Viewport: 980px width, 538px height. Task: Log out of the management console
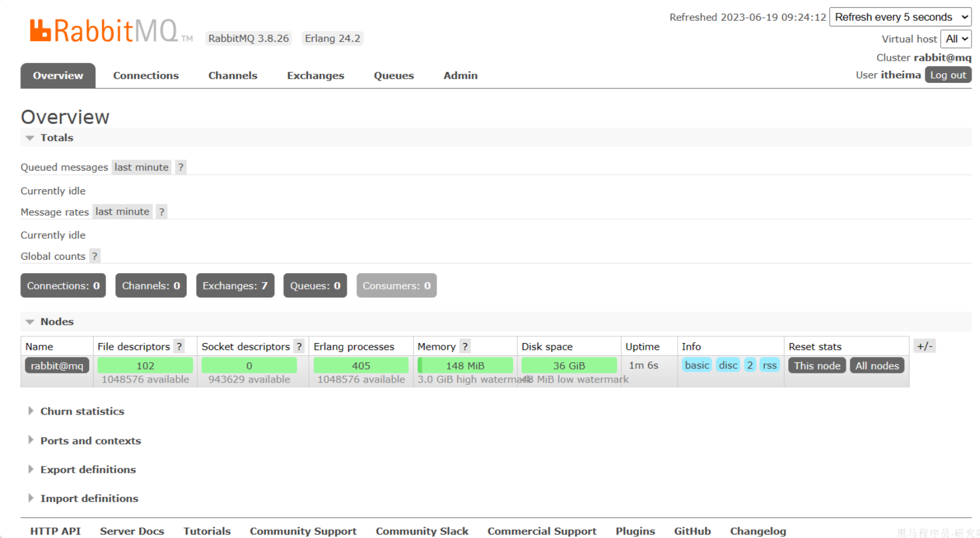pyautogui.click(x=948, y=74)
